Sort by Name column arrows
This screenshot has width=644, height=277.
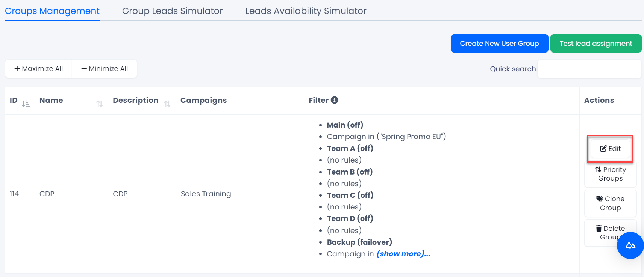[99, 104]
